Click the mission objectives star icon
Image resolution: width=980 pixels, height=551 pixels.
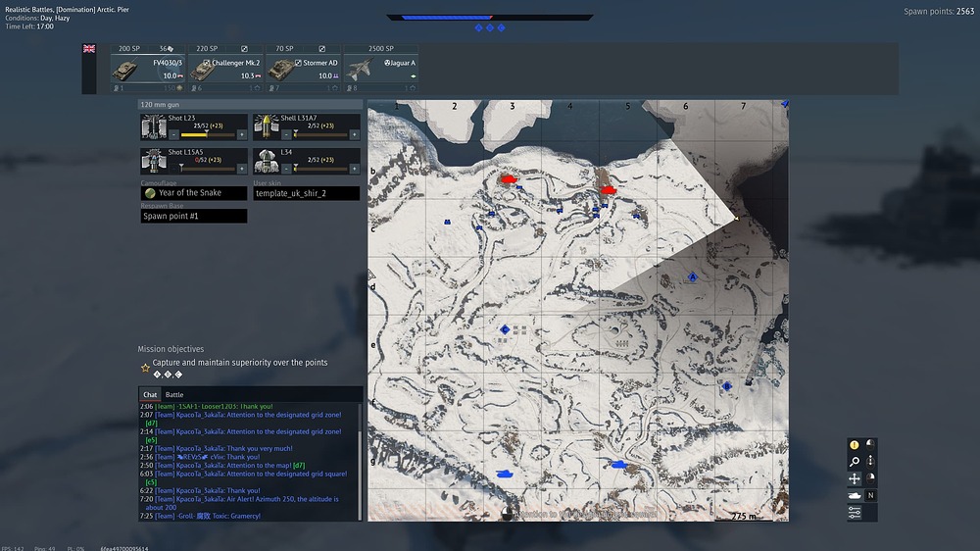(145, 368)
